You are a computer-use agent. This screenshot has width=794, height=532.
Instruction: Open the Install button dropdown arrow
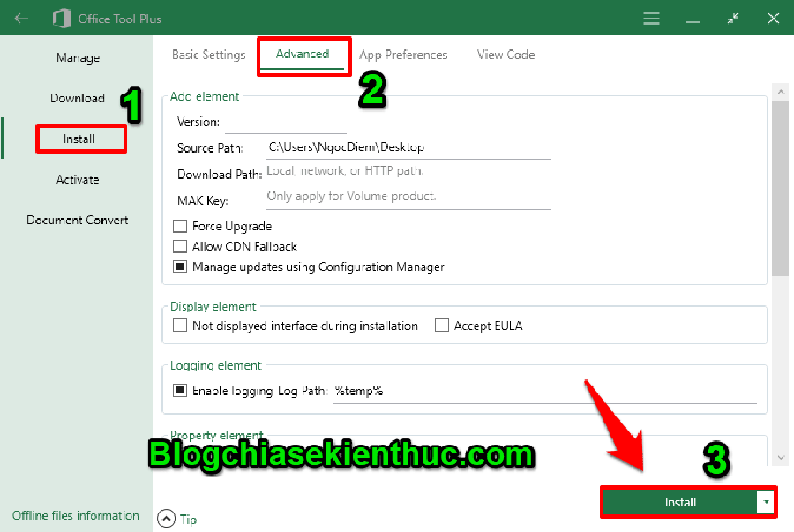(x=766, y=502)
